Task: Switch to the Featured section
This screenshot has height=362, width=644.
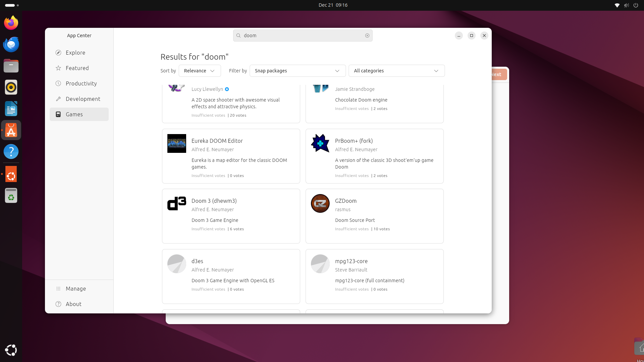Action: point(77,68)
